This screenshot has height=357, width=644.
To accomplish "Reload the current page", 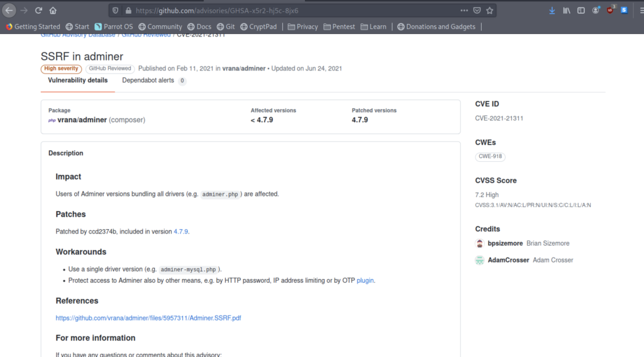I will pos(38,11).
